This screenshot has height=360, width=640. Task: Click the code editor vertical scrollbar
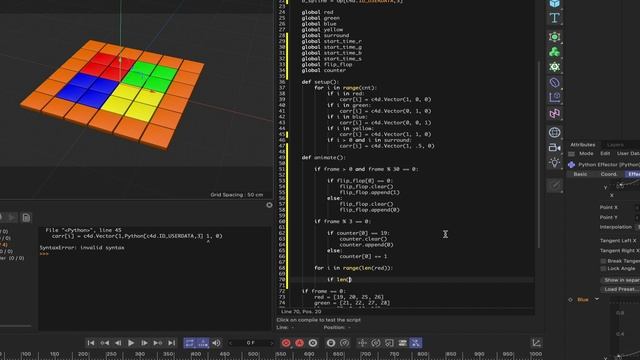point(539,155)
